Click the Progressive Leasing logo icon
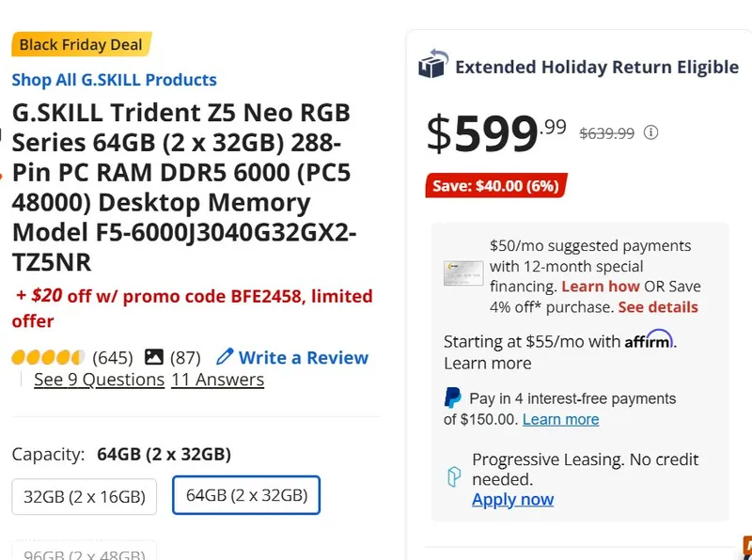 (455, 477)
